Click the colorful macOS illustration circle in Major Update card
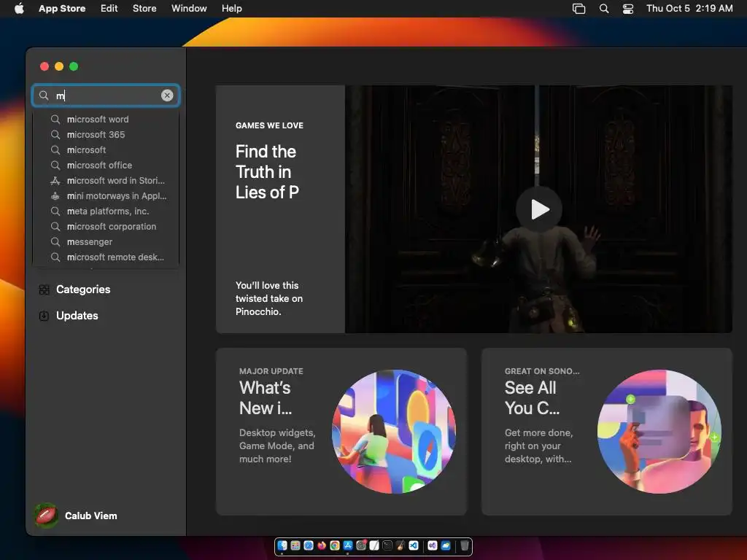The image size is (747, 560). tap(393, 432)
